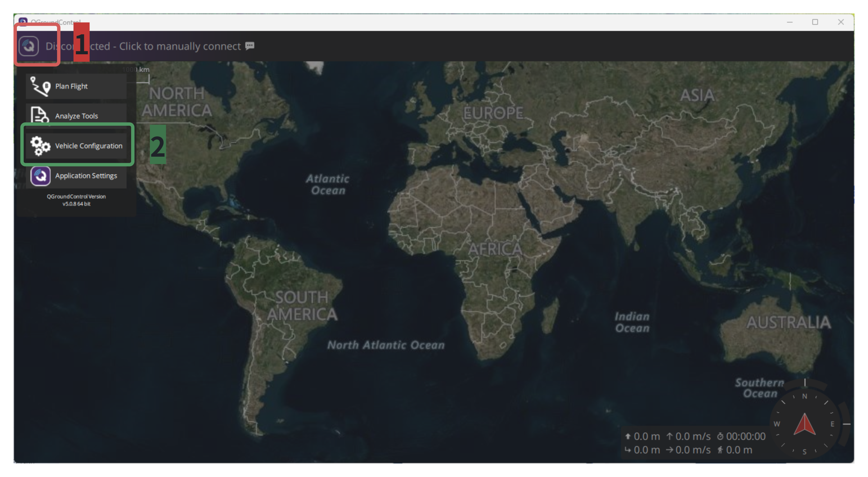Screen dimensions: 868x477
Task: Click the QGroundControl Version v5.0.8 text
Action: [x=76, y=200]
